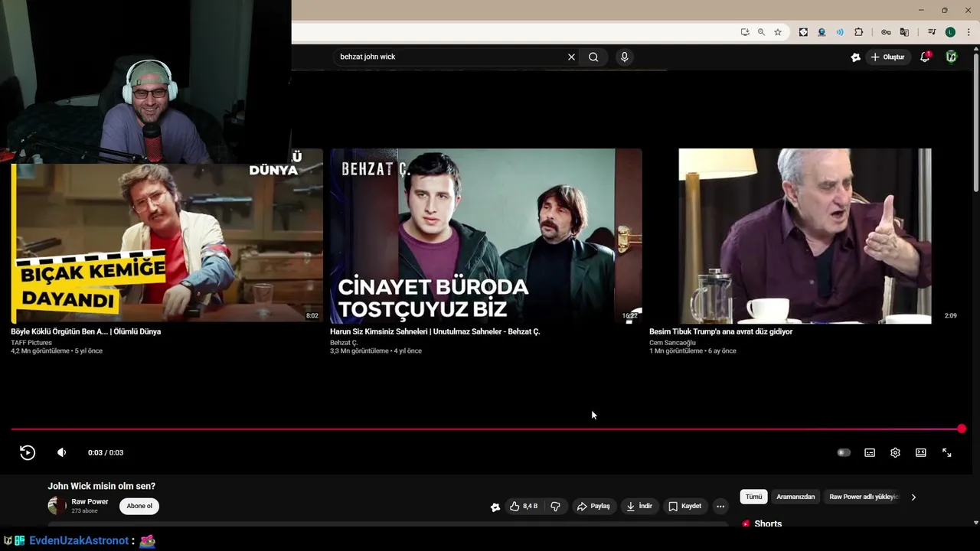
Task: Replay the video with the replay button
Action: 28,452
